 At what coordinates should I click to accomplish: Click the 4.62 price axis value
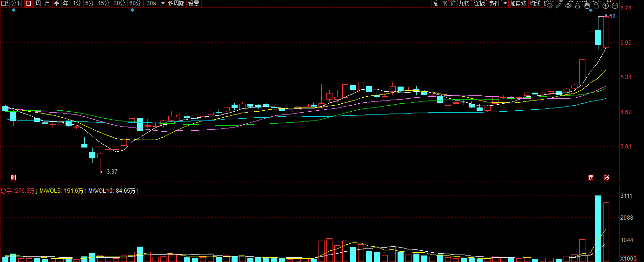(x=626, y=112)
